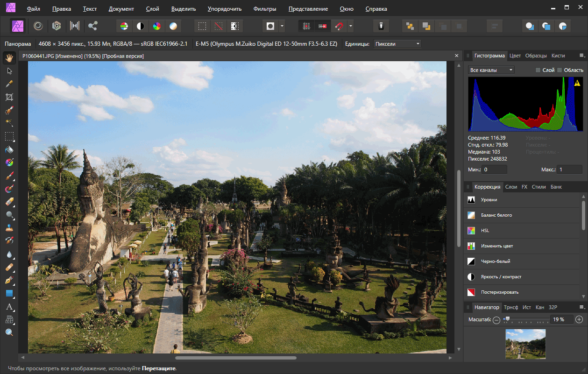Switch to the Образцы tab

click(x=536, y=56)
